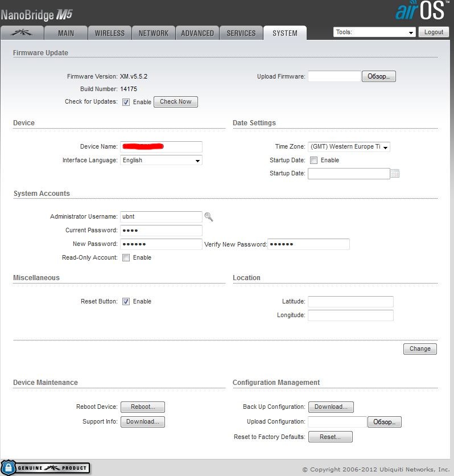Download Back Up Configuration
Screen dimensions: 454x476
[x=331, y=407]
